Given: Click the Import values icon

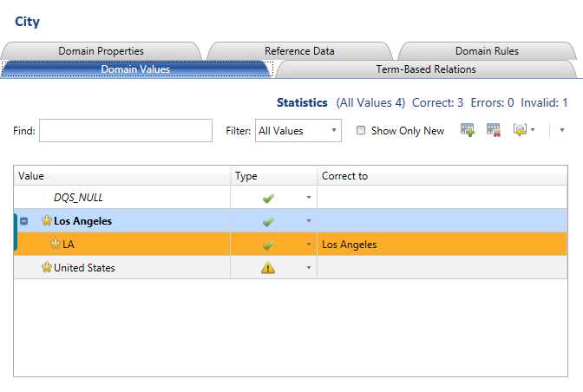Looking at the screenshot, I should 520,131.
